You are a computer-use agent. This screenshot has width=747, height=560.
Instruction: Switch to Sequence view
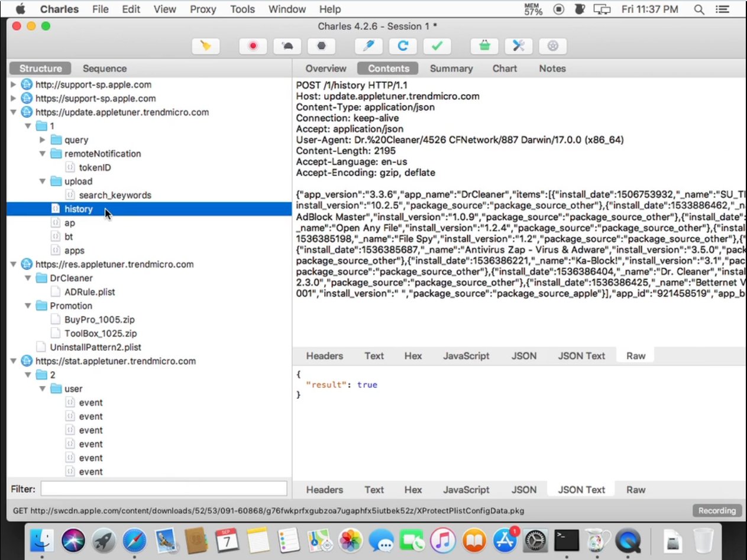pyautogui.click(x=105, y=69)
